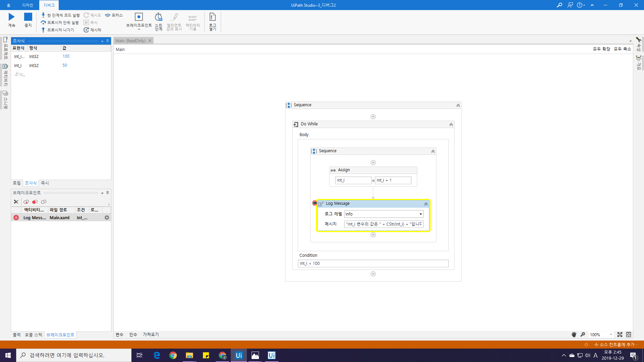Toggle the breakpoint on the Log Message activity
The width and height of the screenshot is (644, 362).
pyautogui.click(x=314, y=203)
